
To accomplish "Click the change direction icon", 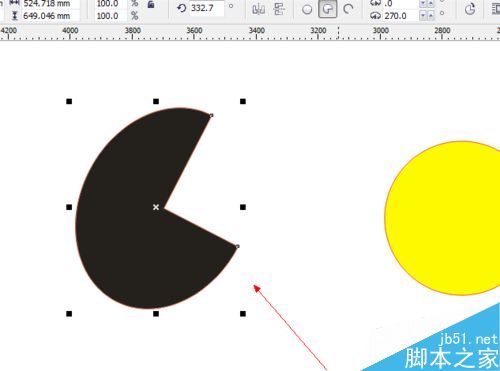I will coord(470,9).
